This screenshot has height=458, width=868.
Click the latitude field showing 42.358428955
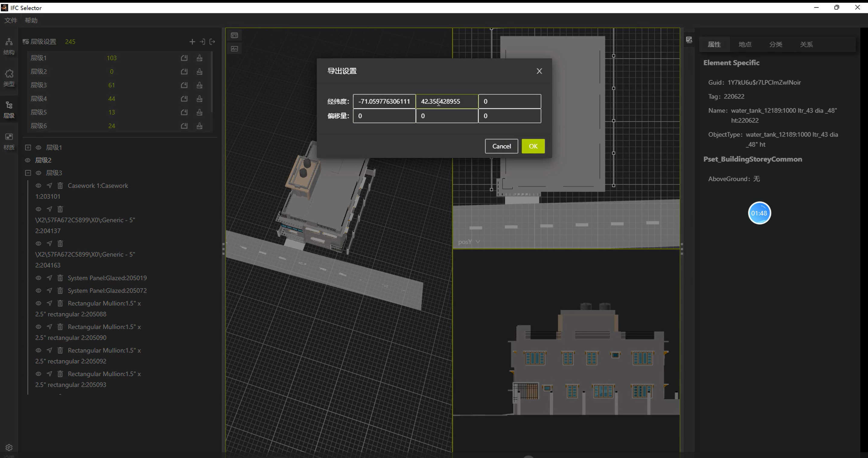(447, 101)
